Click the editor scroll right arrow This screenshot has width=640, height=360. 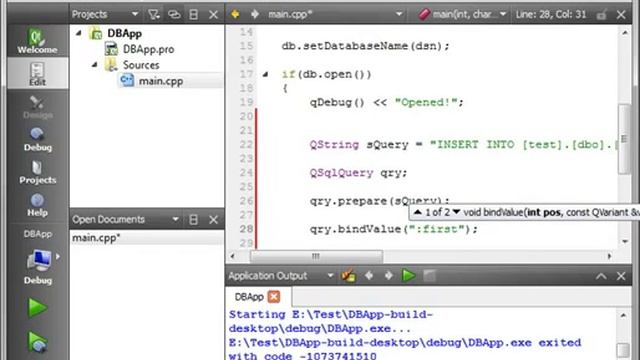pos(609,256)
